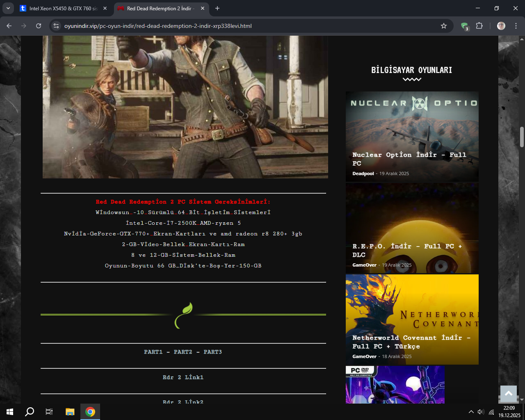This screenshot has width=525, height=420.
Task: Click GameOver author under Netherworld Covenant
Action: [x=364, y=356]
